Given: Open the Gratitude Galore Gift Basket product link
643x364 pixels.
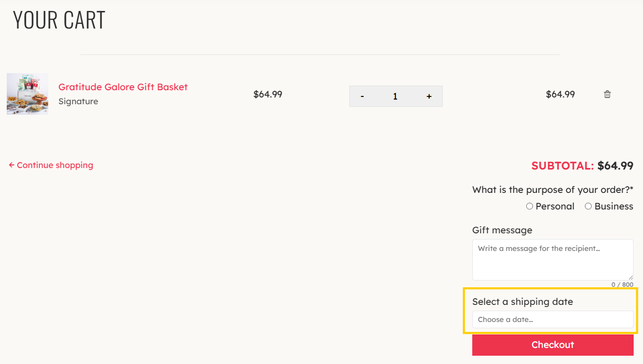Looking at the screenshot, I should (x=123, y=87).
